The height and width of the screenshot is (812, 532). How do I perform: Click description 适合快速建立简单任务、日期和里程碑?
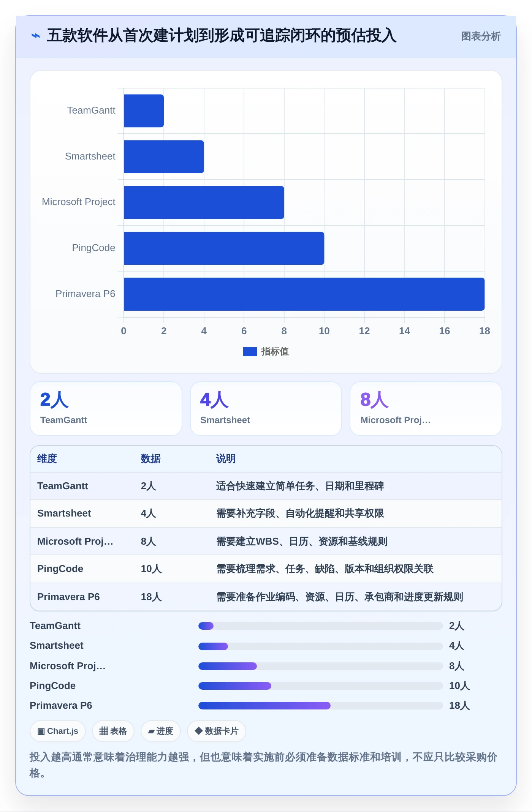tap(300, 486)
